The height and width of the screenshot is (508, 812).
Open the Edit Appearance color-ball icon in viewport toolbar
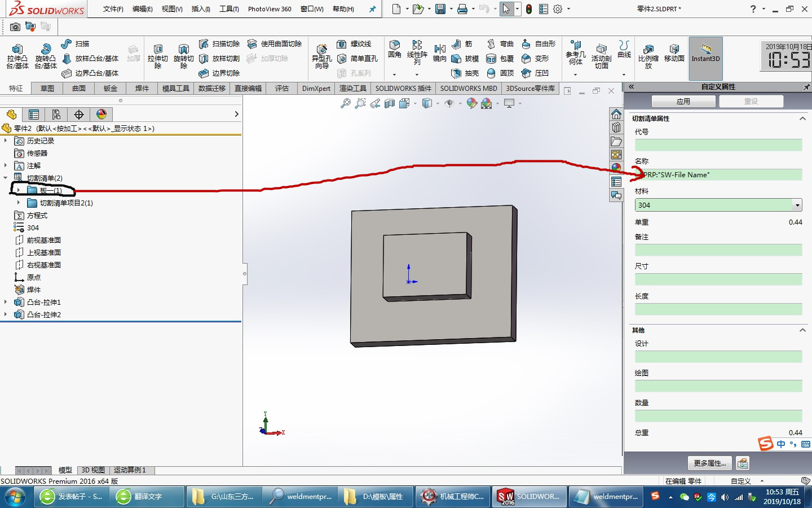472,103
